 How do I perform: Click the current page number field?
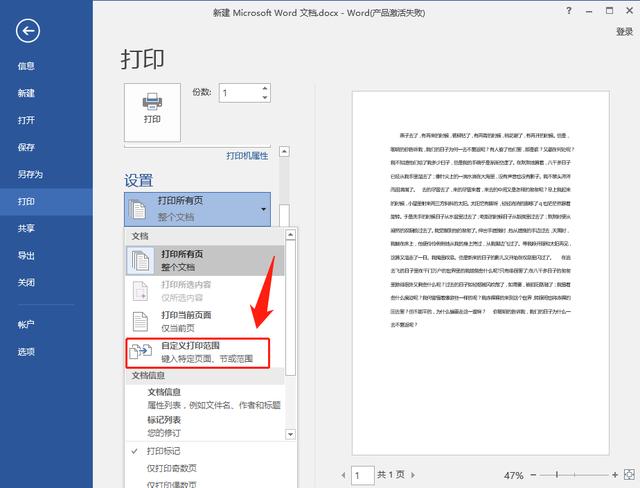(x=362, y=475)
